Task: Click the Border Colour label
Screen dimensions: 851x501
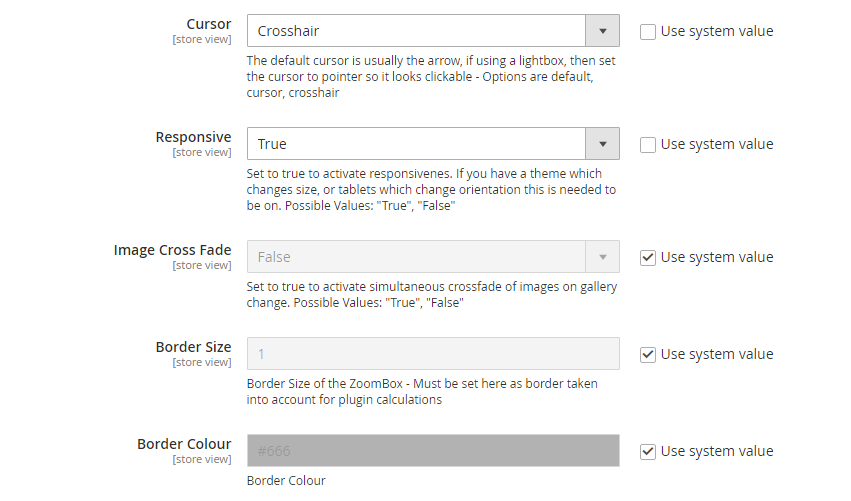Action: pyautogui.click(x=184, y=444)
